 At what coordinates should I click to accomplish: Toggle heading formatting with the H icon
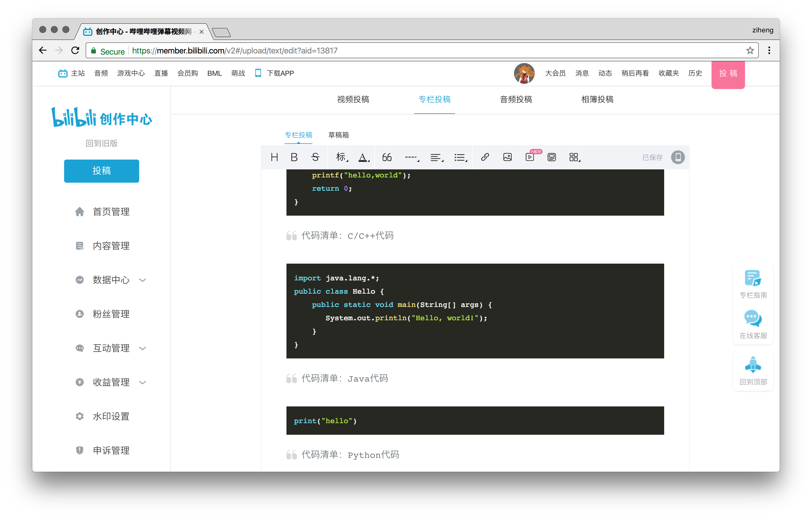tap(274, 157)
